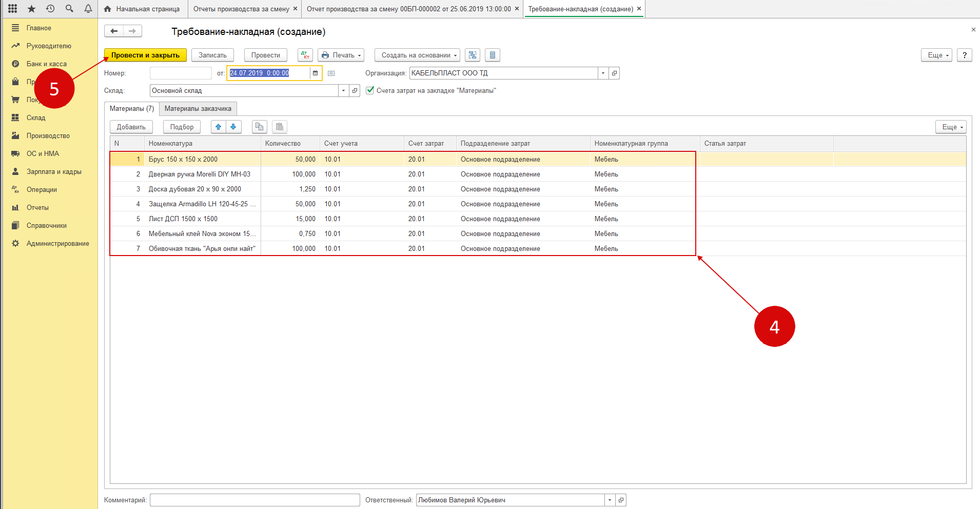Switch to Материалы заказчика tab
Viewport: 980px width, 509px height.
tap(198, 108)
